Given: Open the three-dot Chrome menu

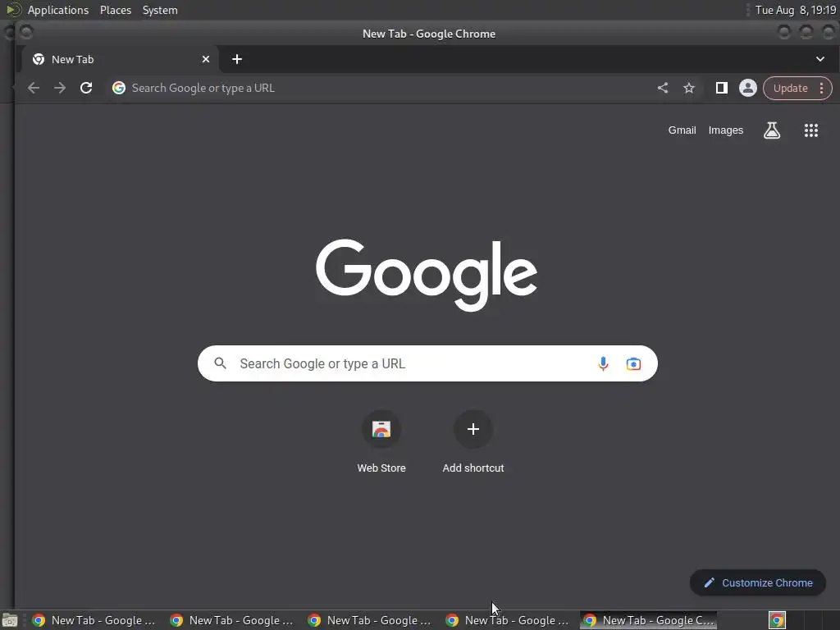Looking at the screenshot, I should coord(821,89).
